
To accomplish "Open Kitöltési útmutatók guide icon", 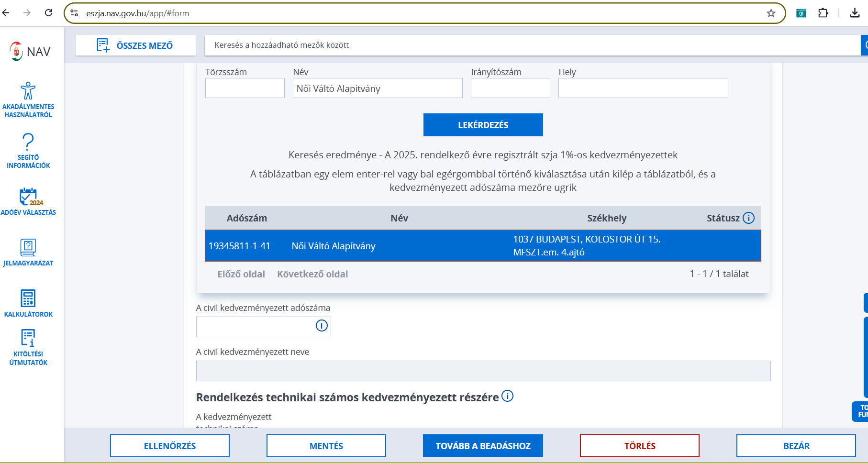I will [x=28, y=338].
